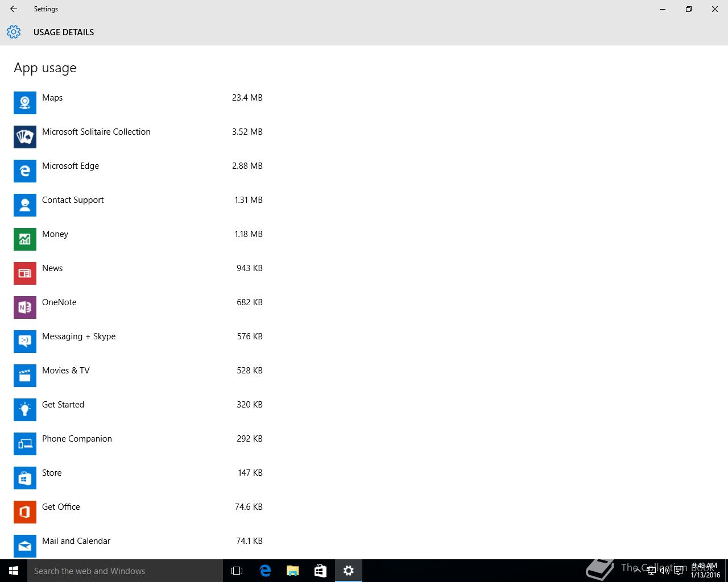
Task: Click the purple OneNote icon
Action: [25, 307]
